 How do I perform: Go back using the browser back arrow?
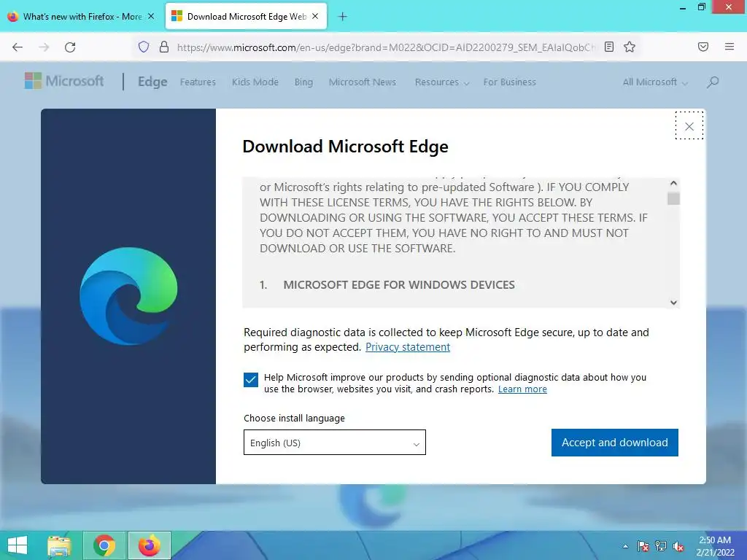pyautogui.click(x=18, y=47)
